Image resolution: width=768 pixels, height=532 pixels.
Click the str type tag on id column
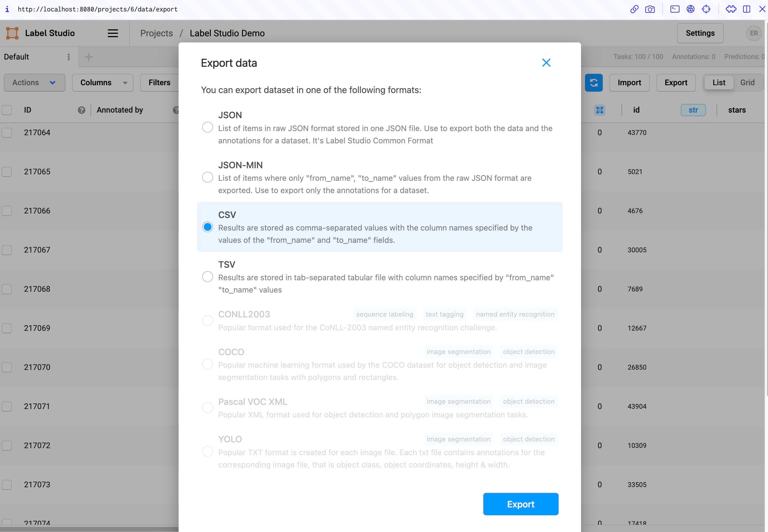pos(693,110)
